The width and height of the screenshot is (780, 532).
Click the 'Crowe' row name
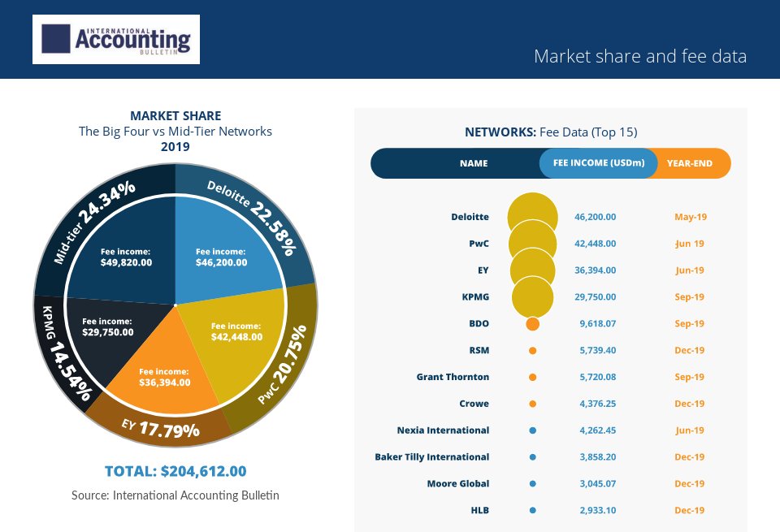(474, 404)
